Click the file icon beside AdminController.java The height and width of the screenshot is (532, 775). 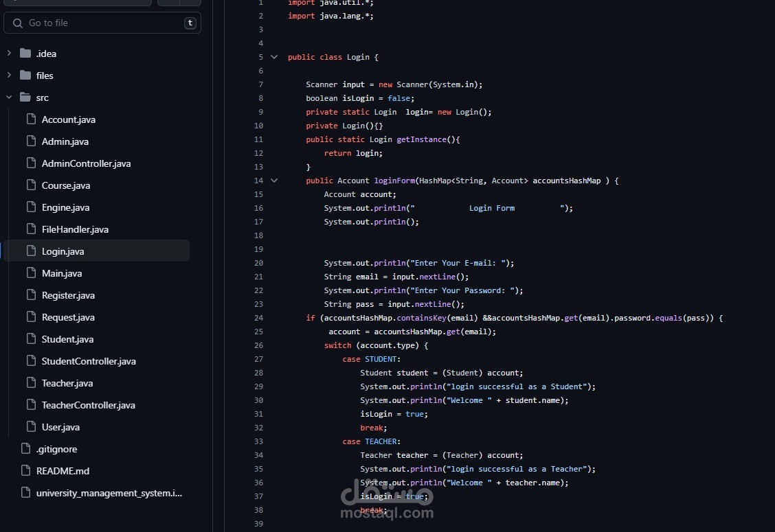pyautogui.click(x=31, y=163)
